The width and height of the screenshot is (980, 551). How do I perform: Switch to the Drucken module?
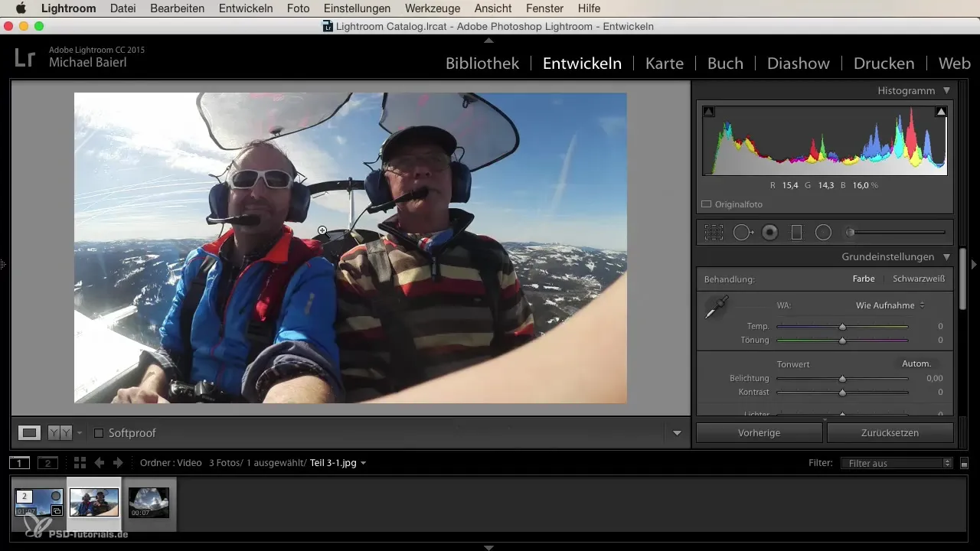(x=884, y=64)
